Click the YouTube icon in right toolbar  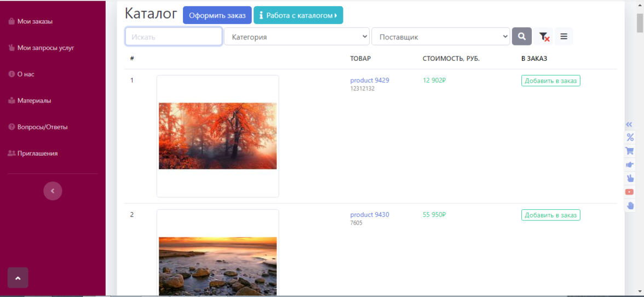pyautogui.click(x=630, y=192)
